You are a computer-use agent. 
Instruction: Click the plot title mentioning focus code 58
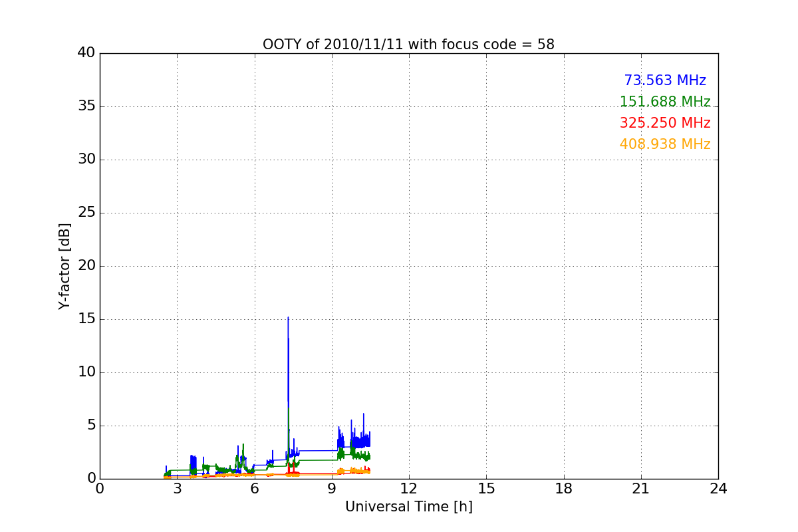(x=408, y=45)
